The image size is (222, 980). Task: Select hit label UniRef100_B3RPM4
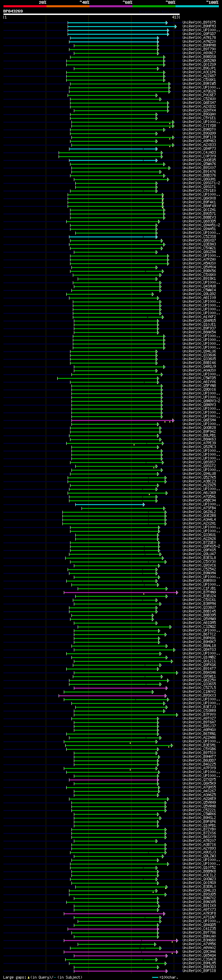pos(199,604)
